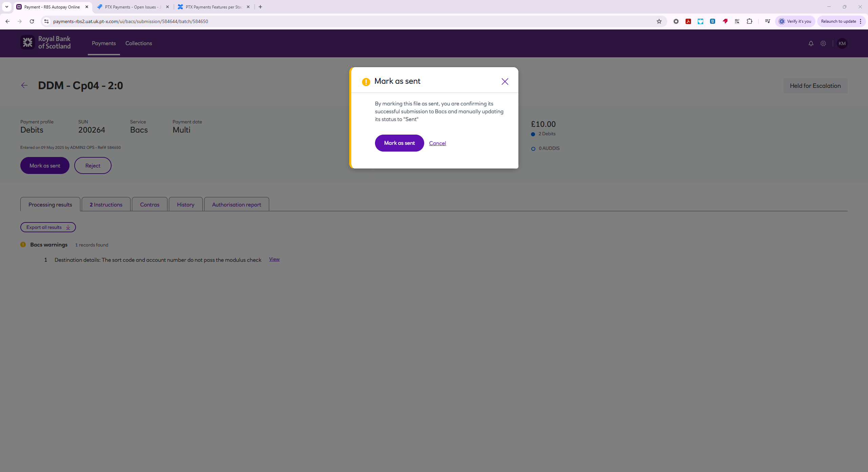Screen dimensions: 868x472
Task: Click the Royal Bank of Scotland logo
Action: coord(45,43)
